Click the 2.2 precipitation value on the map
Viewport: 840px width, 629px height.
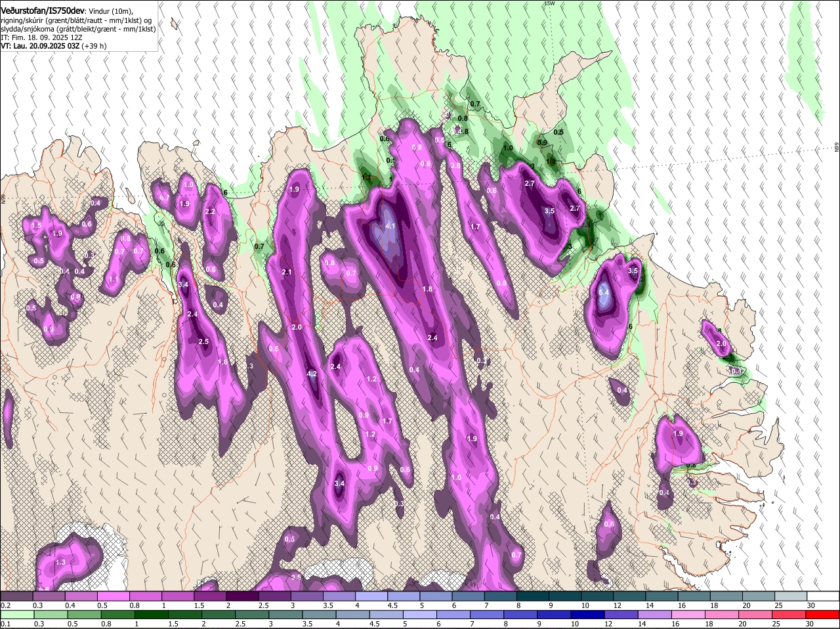(x=210, y=212)
